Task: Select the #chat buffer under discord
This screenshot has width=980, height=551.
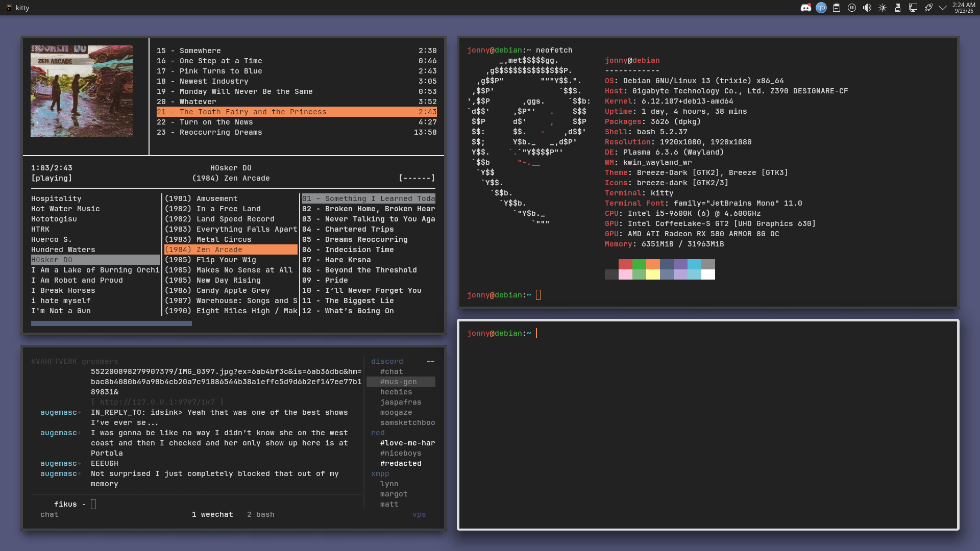Action: [391, 371]
